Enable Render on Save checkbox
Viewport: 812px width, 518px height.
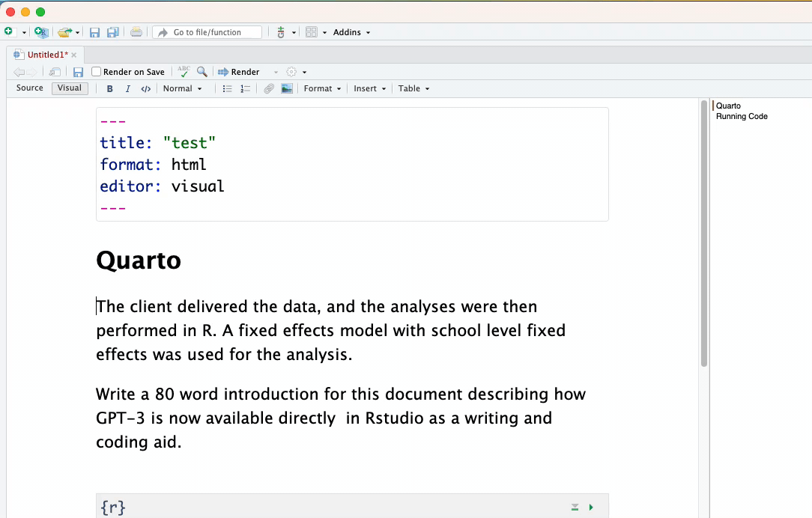pos(96,71)
